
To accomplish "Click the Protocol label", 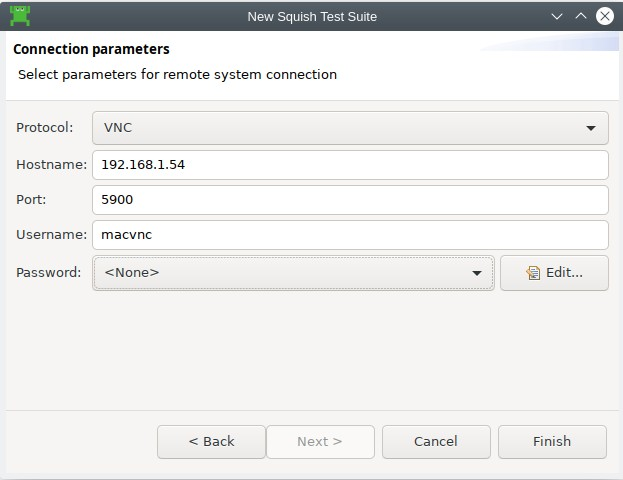I will tap(45, 128).
